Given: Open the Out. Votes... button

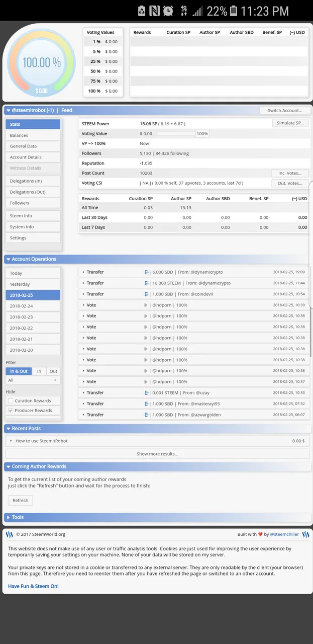Looking at the screenshot, I should pyautogui.click(x=290, y=183).
